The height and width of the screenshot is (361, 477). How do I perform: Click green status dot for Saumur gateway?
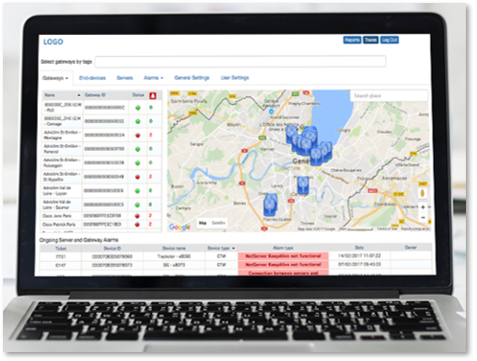pos(138,205)
